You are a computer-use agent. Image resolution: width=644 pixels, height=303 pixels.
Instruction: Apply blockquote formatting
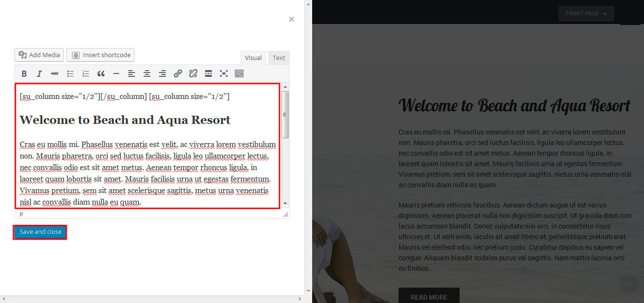pyautogui.click(x=101, y=73)
